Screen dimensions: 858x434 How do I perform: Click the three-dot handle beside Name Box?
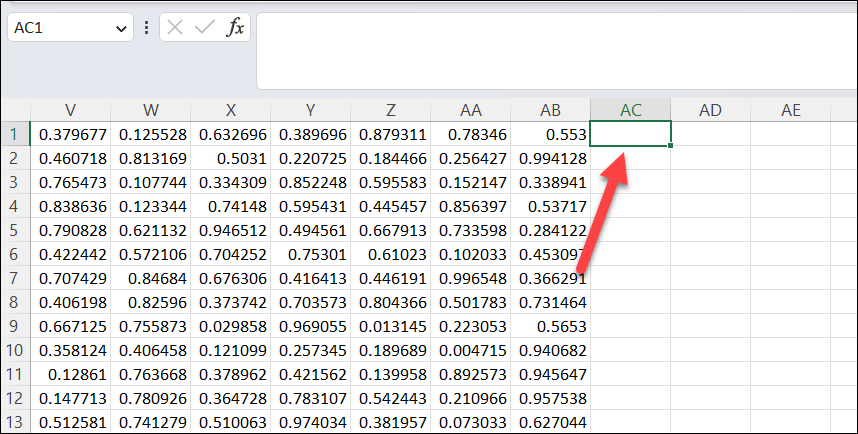coord(147,28)
